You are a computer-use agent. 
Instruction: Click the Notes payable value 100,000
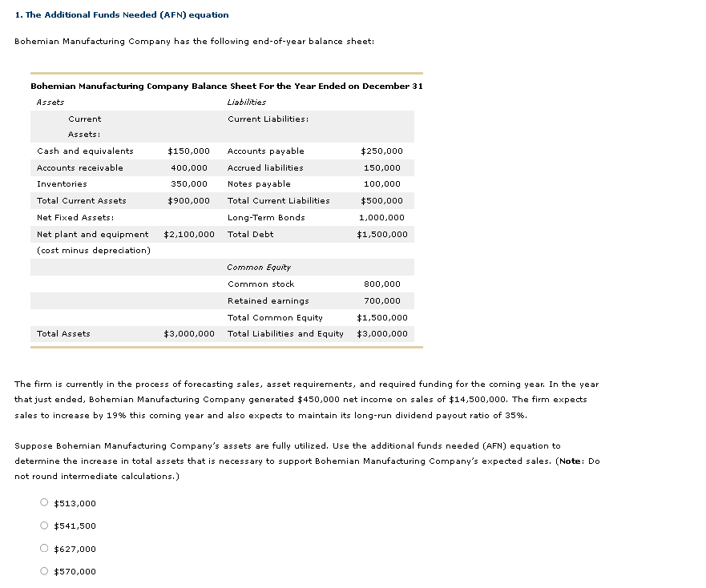coord(392,183)
